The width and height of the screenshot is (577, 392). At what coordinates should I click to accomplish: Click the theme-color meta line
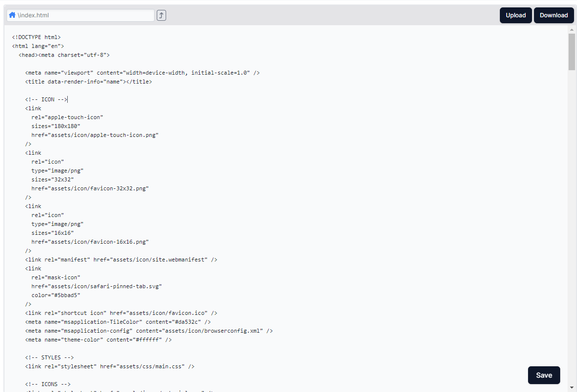pyautogui.click(x=98, y=340)
